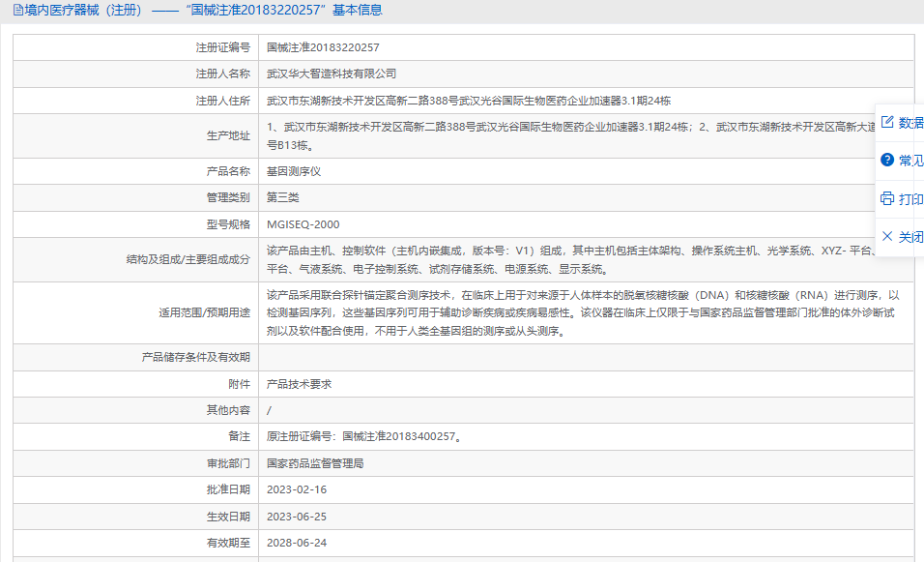Click the empty 产品储存条件及有效期 value cell
Image resolution: width=924 pixels, height=562 pixels.
click(587, 357)
